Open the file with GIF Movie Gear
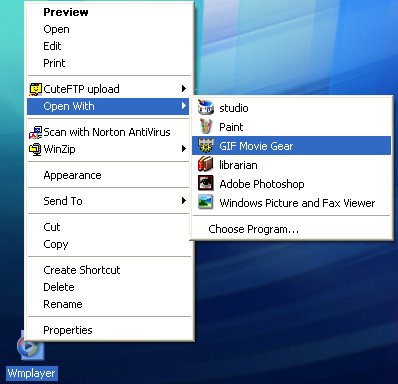Viewport: 398px width, 384px height. pyautogui.click(x=291, y=146)
